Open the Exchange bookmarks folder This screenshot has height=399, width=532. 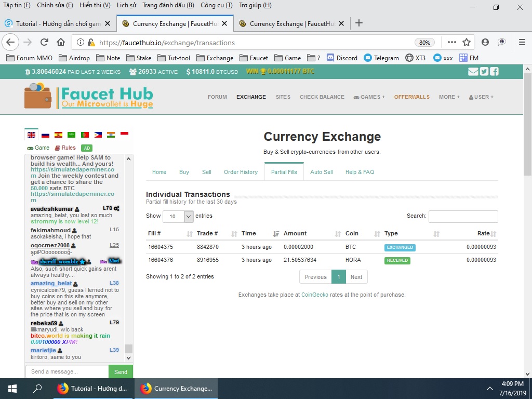[215, 58]
